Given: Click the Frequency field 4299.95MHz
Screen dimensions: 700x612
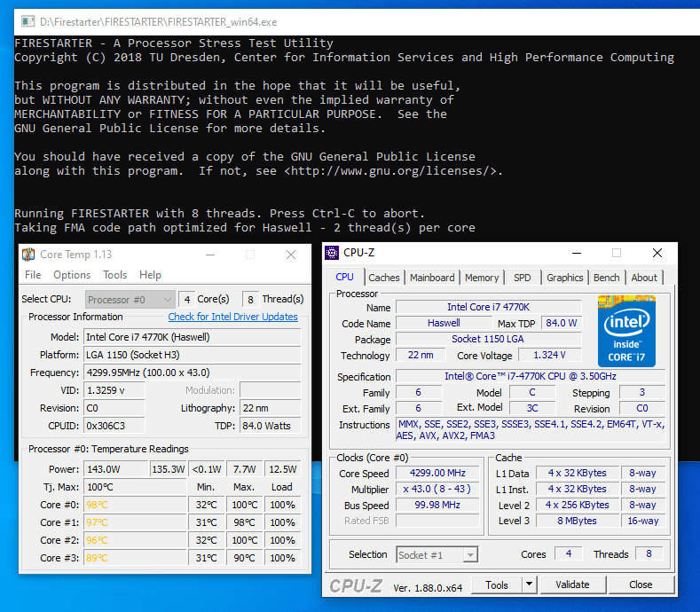Looking at the screenshot, I should [193, 373].
